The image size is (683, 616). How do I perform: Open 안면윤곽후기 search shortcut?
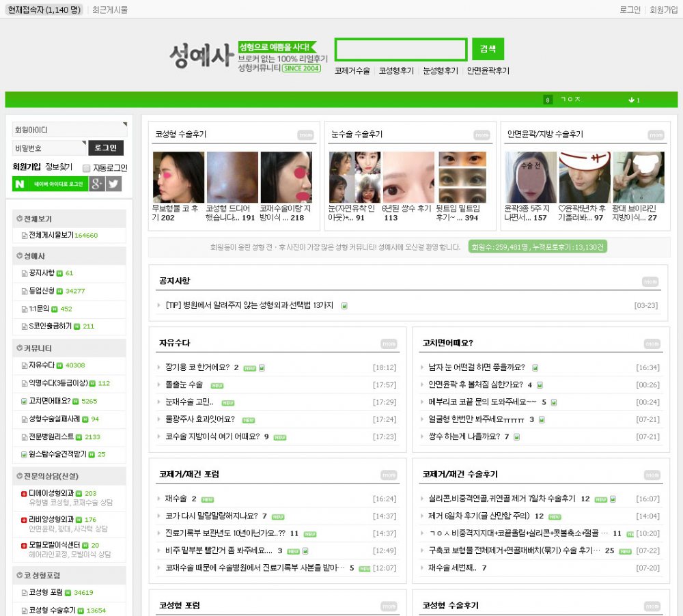488,70
